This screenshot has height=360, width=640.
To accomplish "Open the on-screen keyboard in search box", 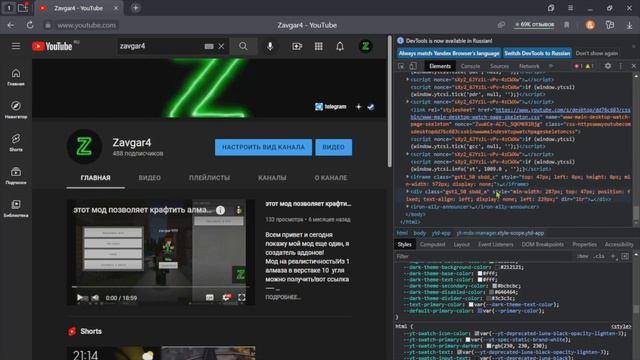I will point(209,47).
